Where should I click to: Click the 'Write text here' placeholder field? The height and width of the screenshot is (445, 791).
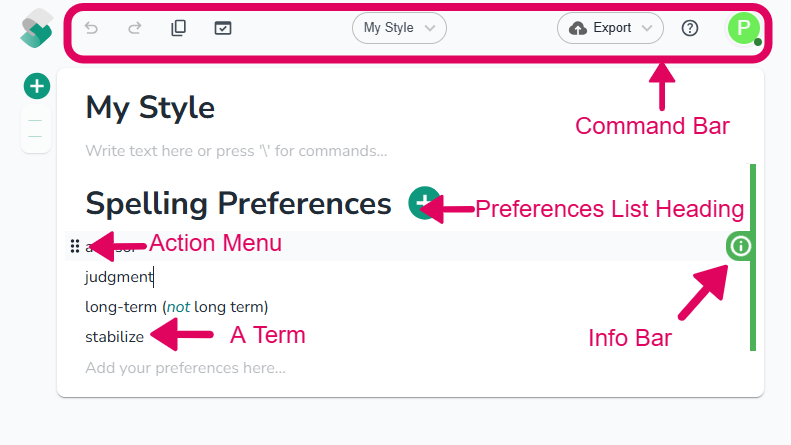point(236,151)
